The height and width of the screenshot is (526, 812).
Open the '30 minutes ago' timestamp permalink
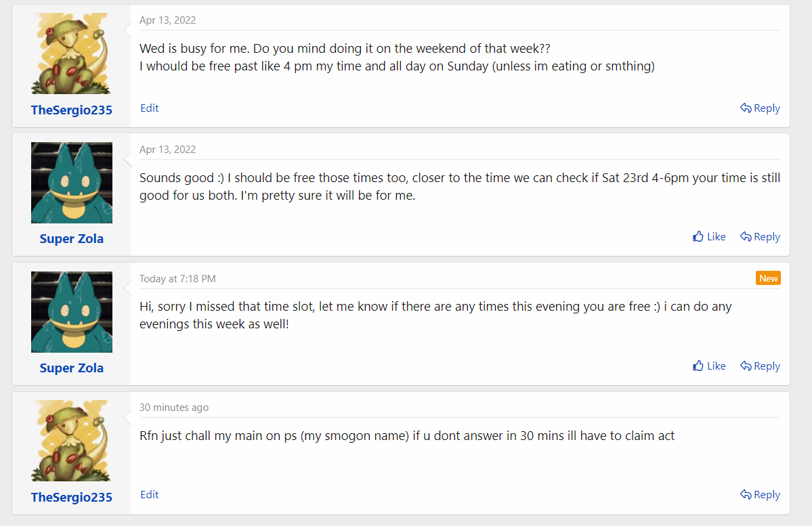pos(174,408)
